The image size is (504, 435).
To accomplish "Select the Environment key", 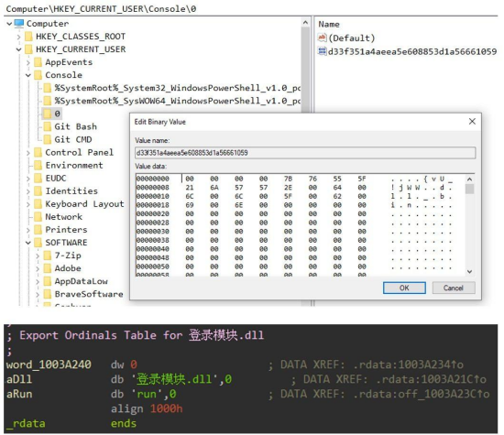I will point(74,165).
